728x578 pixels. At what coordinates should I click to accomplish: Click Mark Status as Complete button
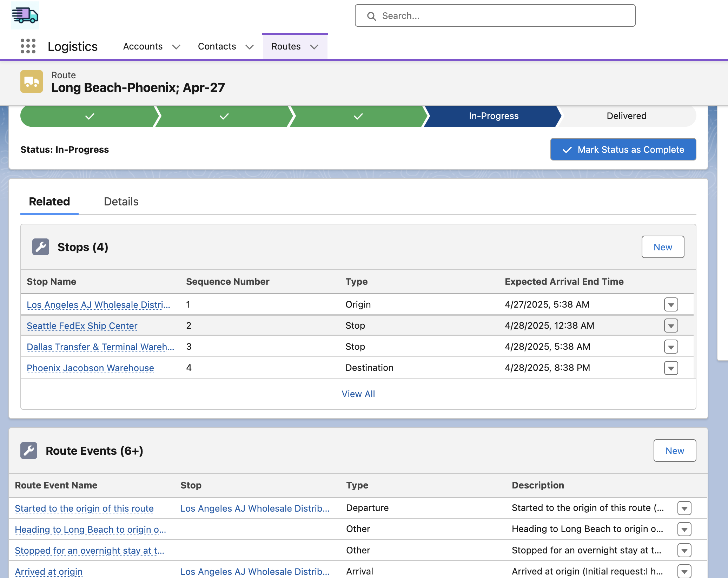[x=623, y=150]
